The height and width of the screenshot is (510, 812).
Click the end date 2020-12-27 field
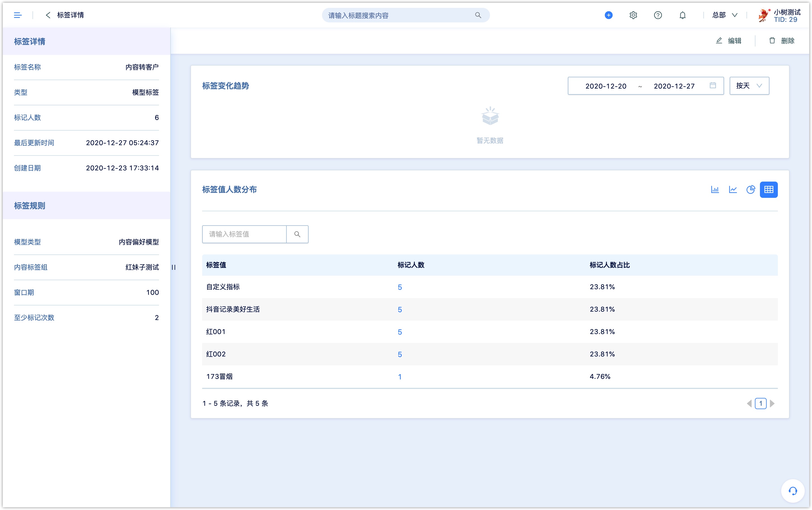[x=674, y=86]
